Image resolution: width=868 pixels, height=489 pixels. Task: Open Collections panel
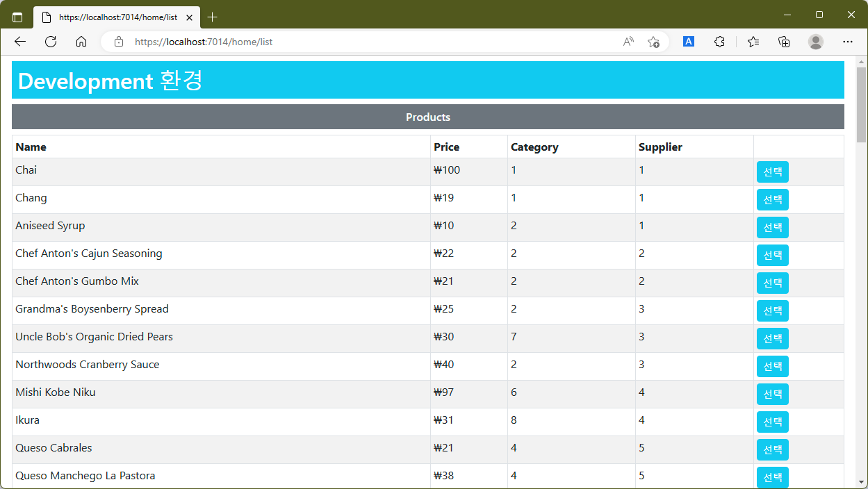[784, 42]
